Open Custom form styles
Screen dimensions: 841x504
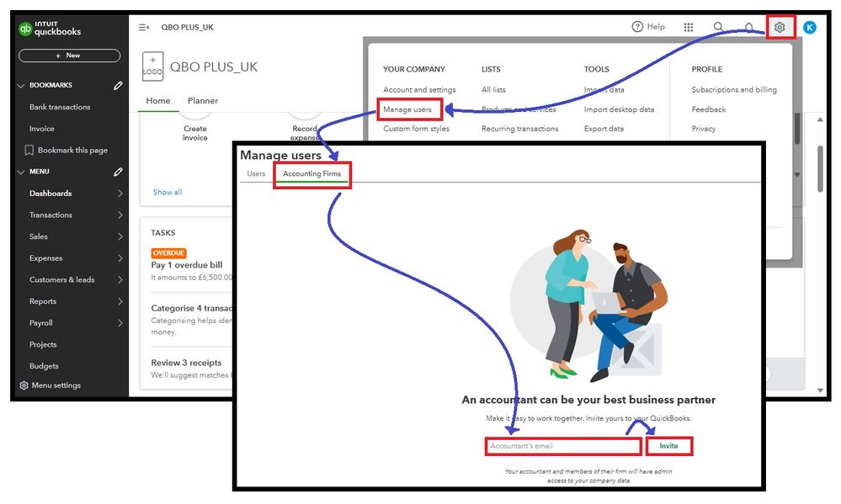click(x=416, y=129)
